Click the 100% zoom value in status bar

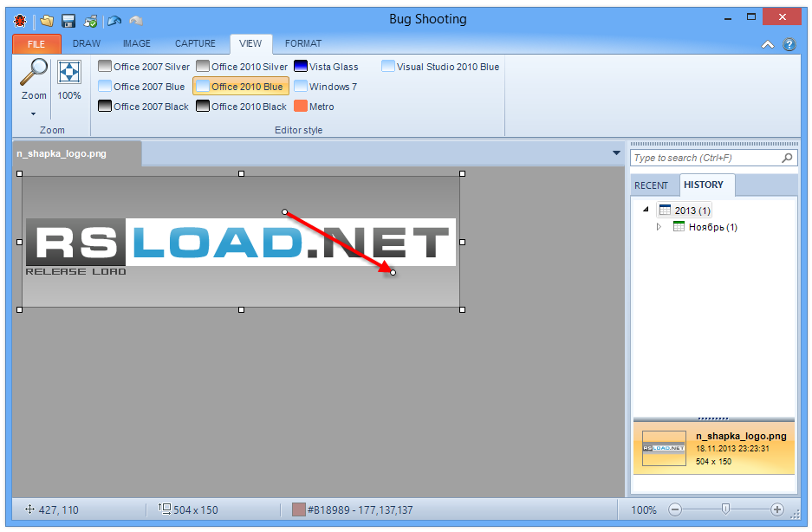click(643, 510)
